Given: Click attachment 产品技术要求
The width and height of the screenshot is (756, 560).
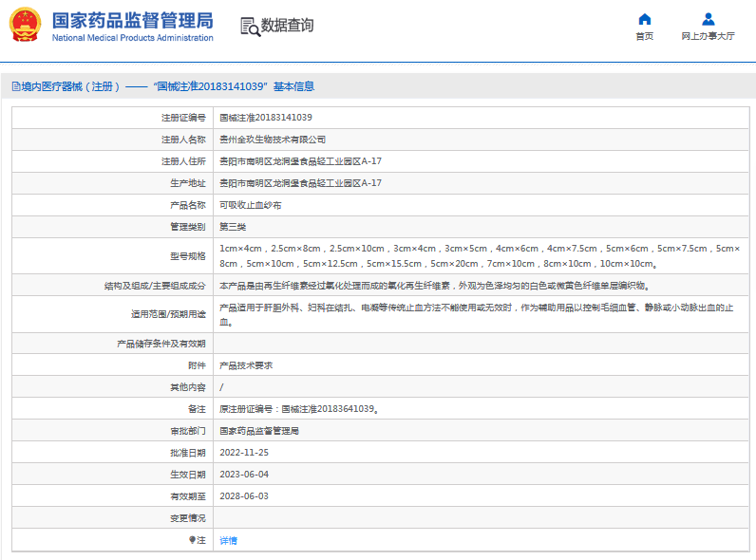Looking at the screenshot, I should [x=246, y=365].
